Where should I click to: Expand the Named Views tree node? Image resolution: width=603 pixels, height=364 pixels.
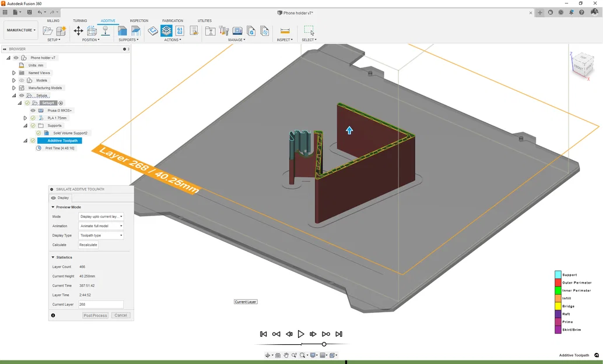click(x=13, y=73)
